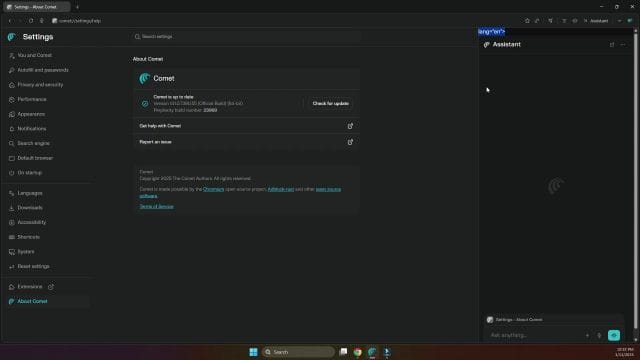Click the microphone icon in the Assistant input
Image resolution: width=640 pixels, height=360 pixels.
point(599,336)
